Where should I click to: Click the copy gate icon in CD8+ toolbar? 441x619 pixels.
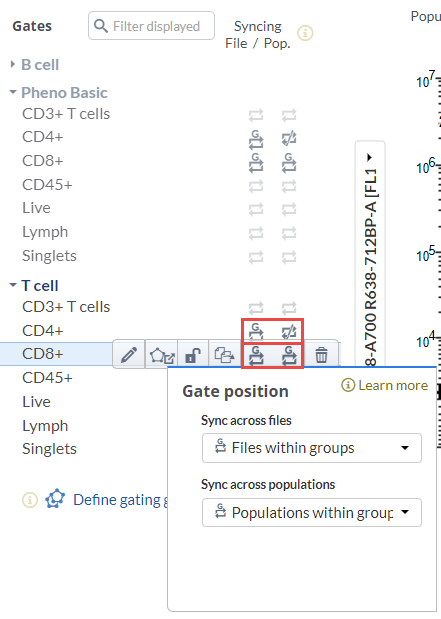[224, 355]
